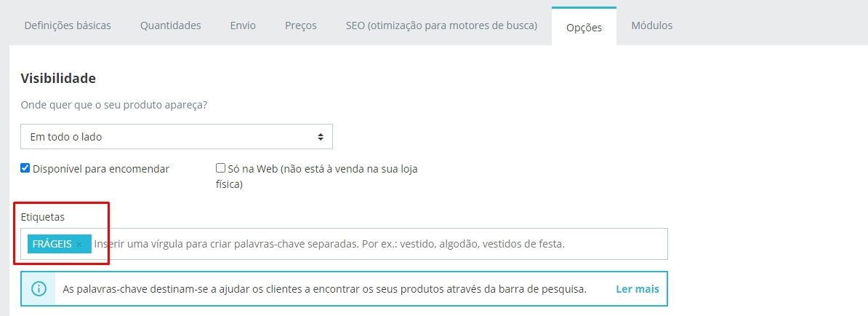This screenshot has height=316, width=868.
Task: Open the SEO optimization tab
Action: [x=441, y=25]
